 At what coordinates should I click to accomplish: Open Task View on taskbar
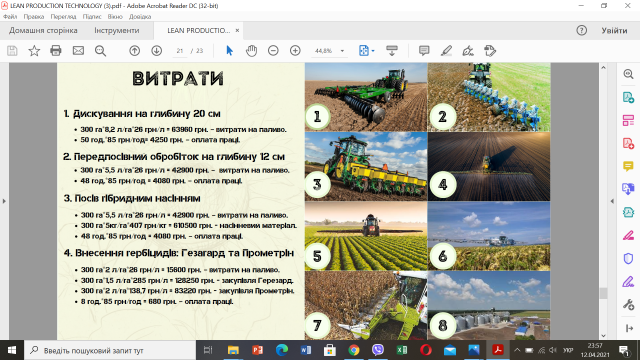point(208,350)
